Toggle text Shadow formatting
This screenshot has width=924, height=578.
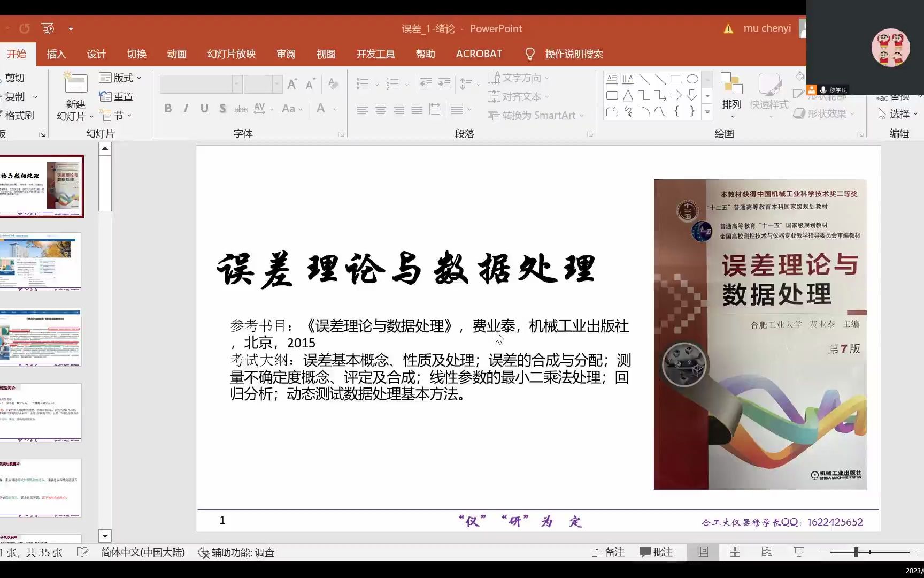(x=222, y=109)
